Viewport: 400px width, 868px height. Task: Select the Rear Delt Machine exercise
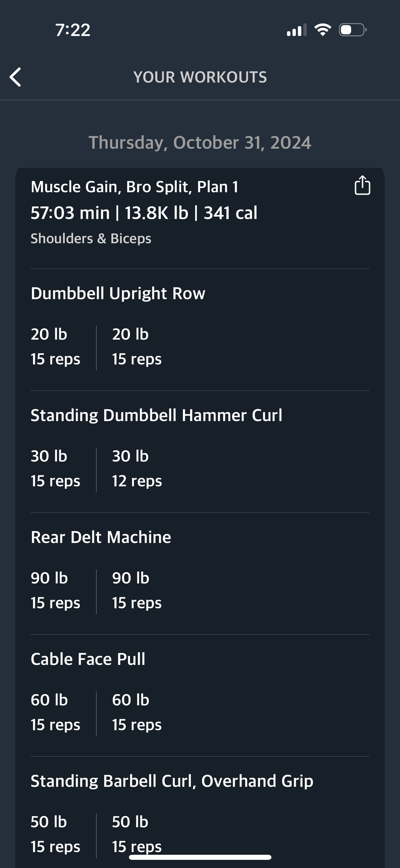pyautogui.click(x=101, y=537)
